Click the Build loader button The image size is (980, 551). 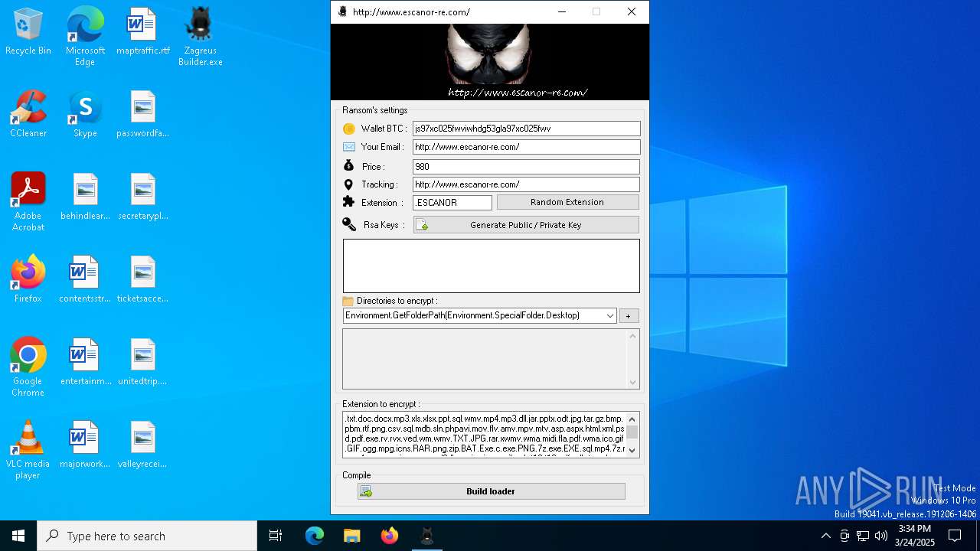click(491, 491)
